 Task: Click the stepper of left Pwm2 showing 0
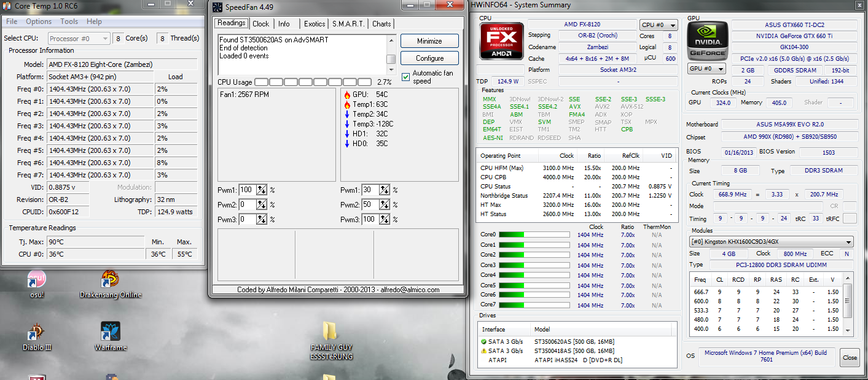[x=261, y=204]
